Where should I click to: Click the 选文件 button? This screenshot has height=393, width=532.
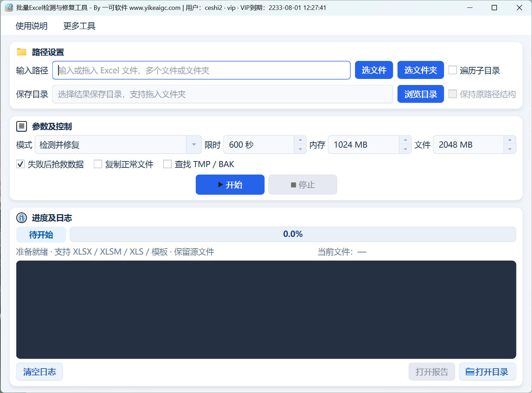[x=374, y=70]
